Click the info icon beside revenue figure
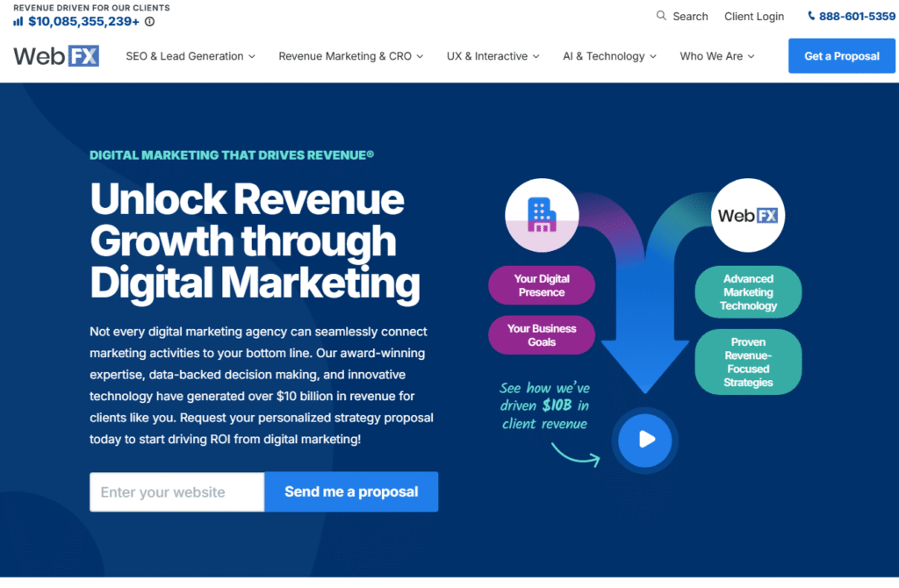899x588 pixels. coord(149,22)
